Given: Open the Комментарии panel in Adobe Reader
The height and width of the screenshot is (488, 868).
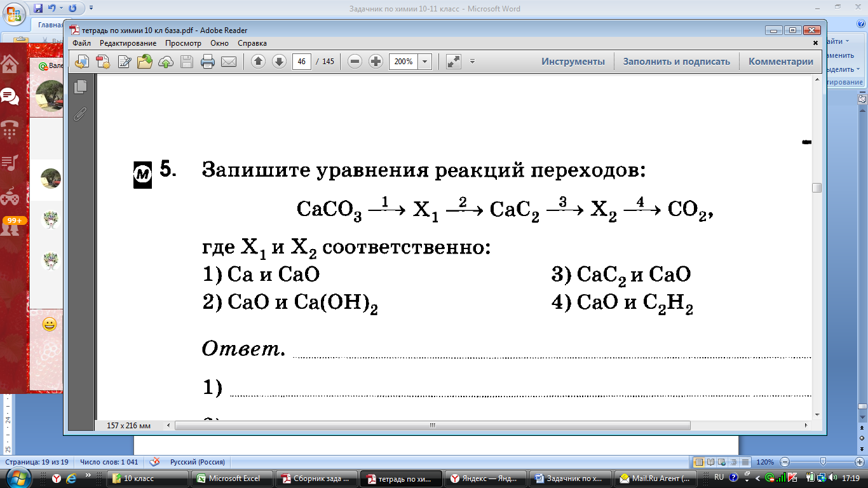Looking at the screenshot, I should (781, 62).
